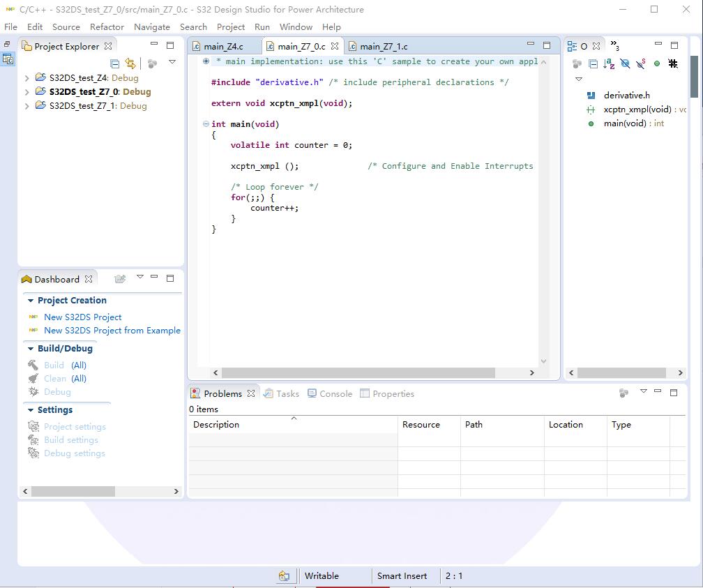Collapse the Project Creation section
Screen dimensions: 703x588
click(x=31, y=301)
